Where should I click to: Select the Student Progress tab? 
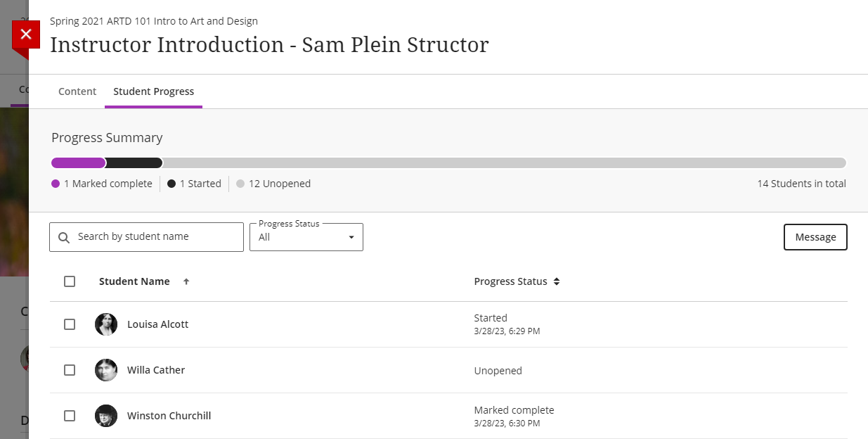pyautogui.click(x=153, y=91)
